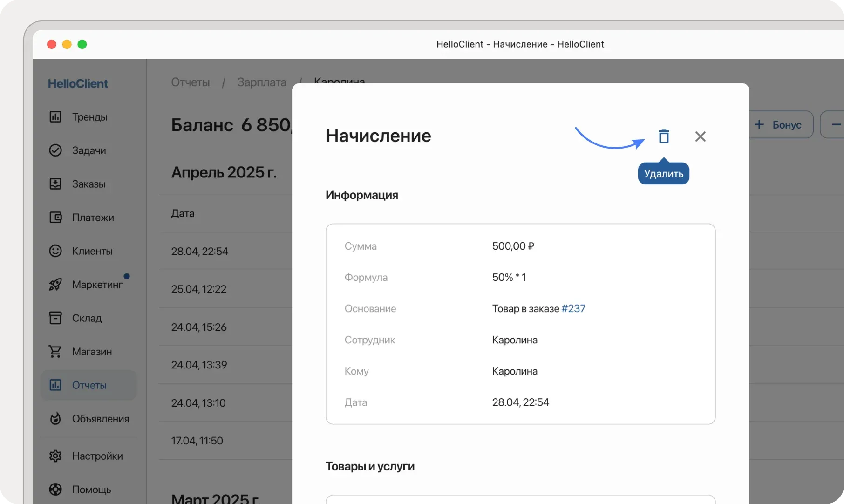Open Заказы from the sidebar icon
Image resolution: width=844 pixels, height=504 pixels.
point(55,184)
